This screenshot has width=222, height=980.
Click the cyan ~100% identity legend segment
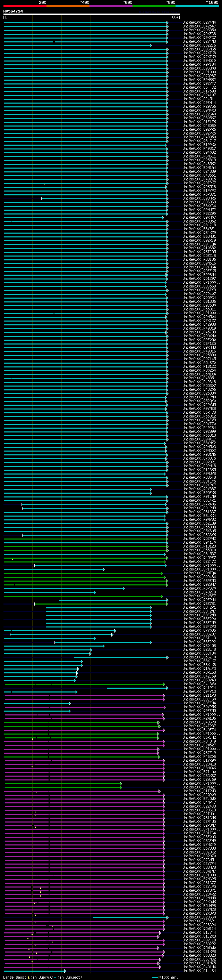point(197,6)
